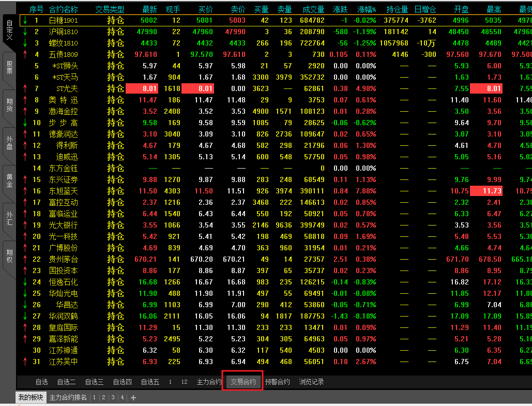Click the 成交量 column header

pyautogui.click(x=313, y=9)
